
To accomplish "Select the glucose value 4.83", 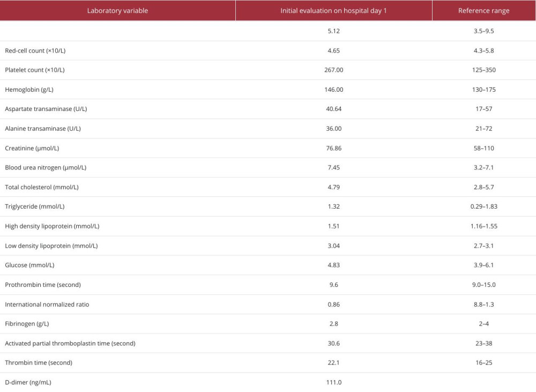I will point(333,265).
